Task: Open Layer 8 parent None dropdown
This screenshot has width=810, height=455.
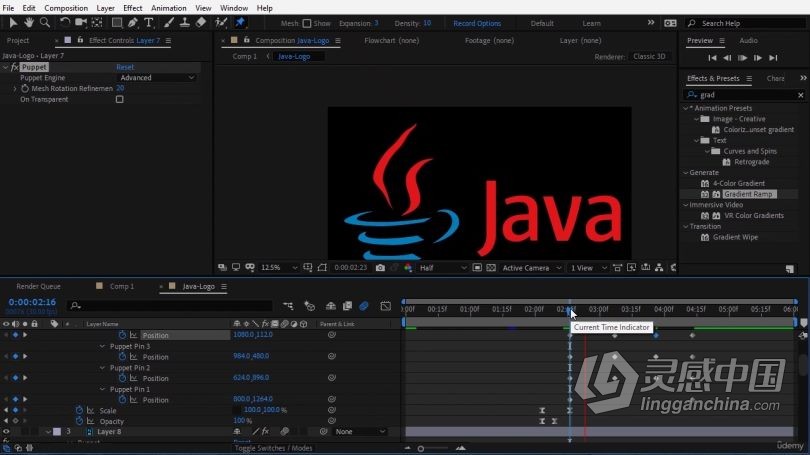Action: click(360, 432)
